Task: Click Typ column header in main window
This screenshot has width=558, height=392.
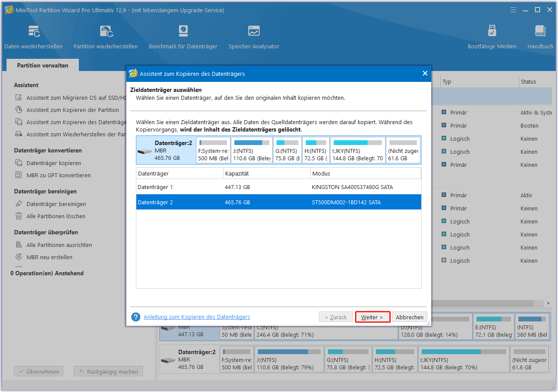Action: tap(479, 81)
